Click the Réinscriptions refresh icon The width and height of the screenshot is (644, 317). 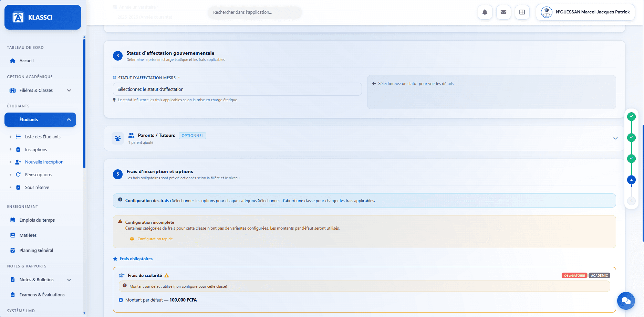[x=18, y=175]
